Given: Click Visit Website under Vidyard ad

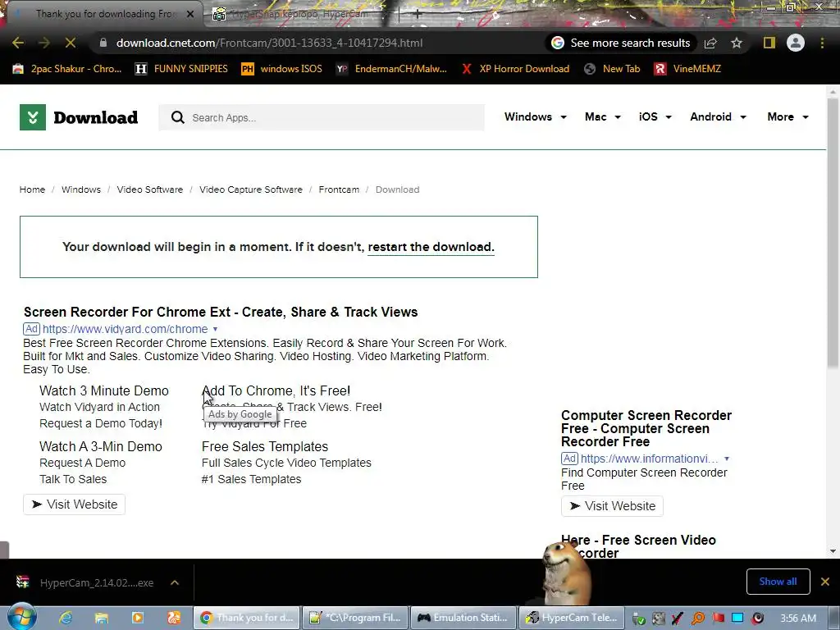Looking at the screenshot, I should 75,504.
